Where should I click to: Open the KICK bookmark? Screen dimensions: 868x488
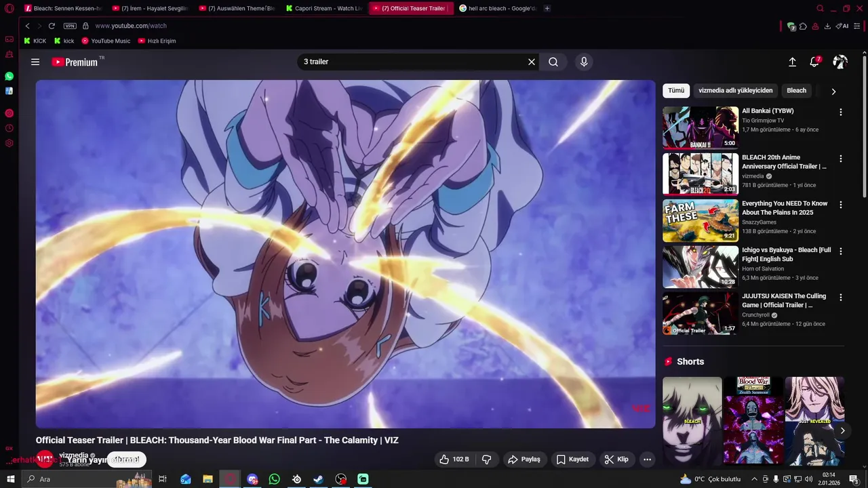click(x=35, y=41)
